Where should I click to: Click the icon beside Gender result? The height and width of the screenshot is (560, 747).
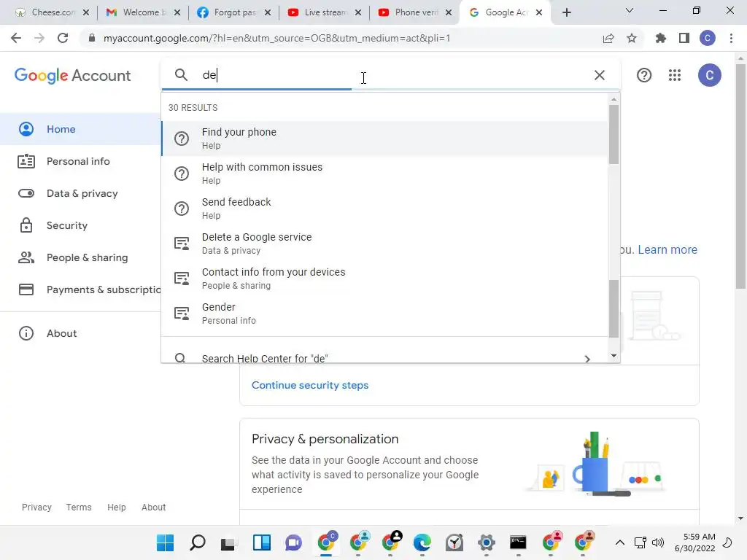[182, 314]
